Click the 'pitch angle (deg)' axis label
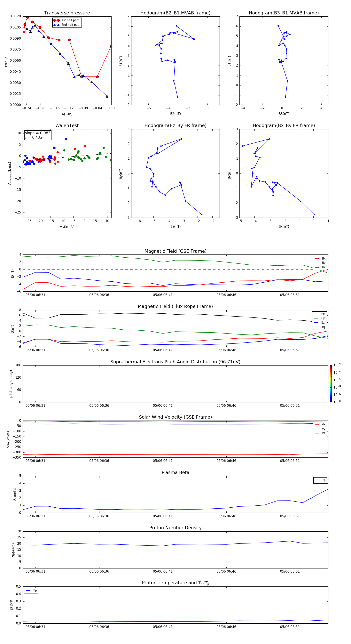 coord(11,384)
